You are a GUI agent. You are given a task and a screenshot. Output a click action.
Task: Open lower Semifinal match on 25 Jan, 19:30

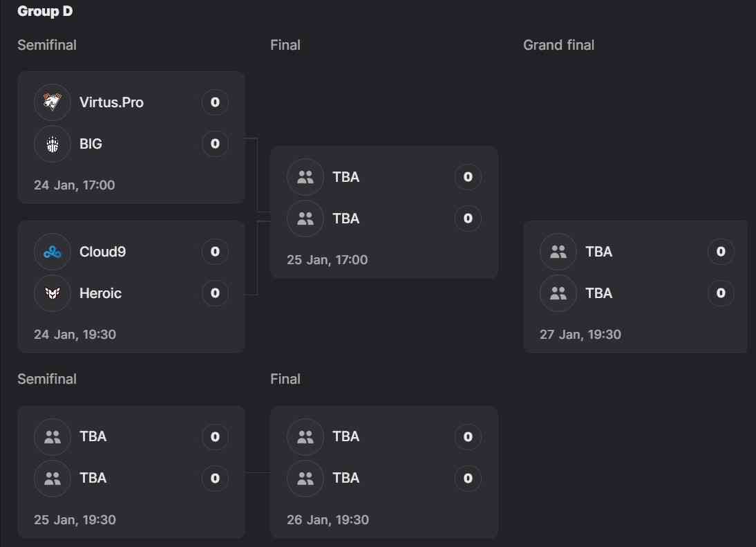point(75,520)
